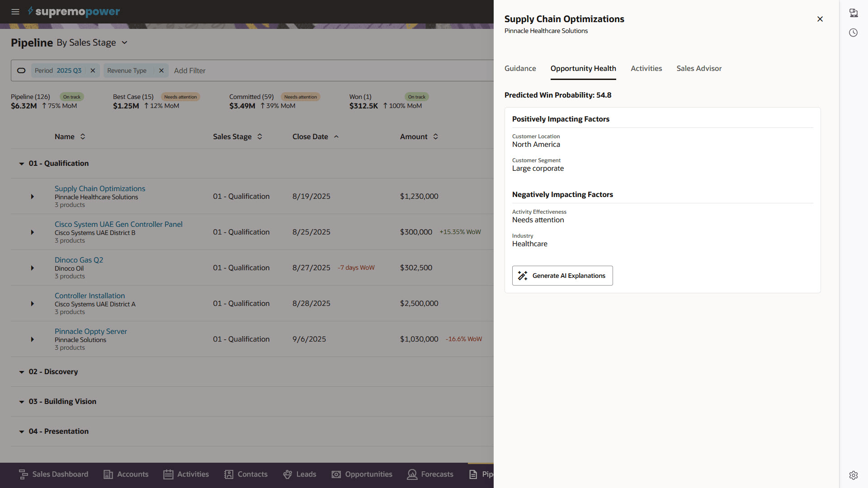Click the Add Filter field
The height and width of the screenshot is (488, 868).
click(x=190, y=70)
